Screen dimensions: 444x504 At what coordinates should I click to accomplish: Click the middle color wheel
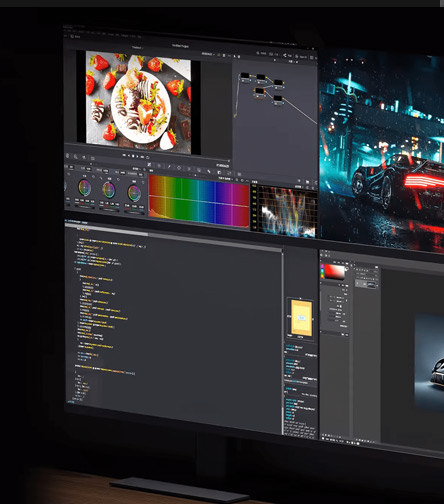click(109, 190)
